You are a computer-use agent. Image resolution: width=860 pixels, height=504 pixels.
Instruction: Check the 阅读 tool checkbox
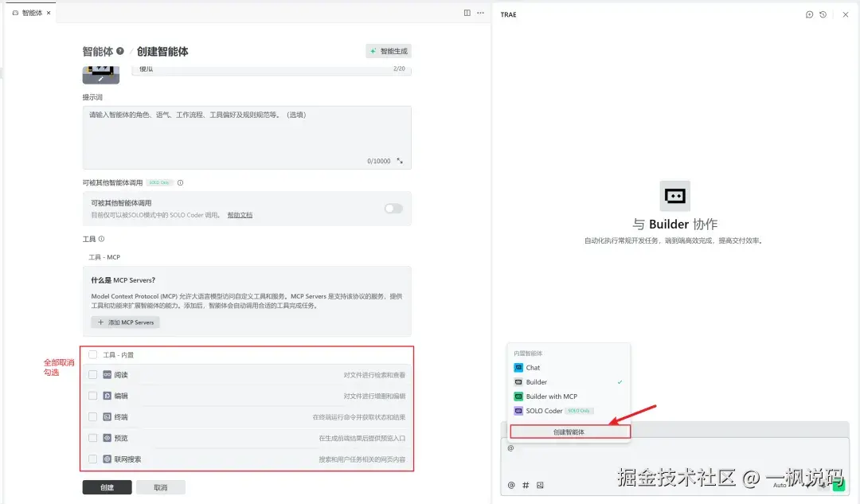click(92, 375)
